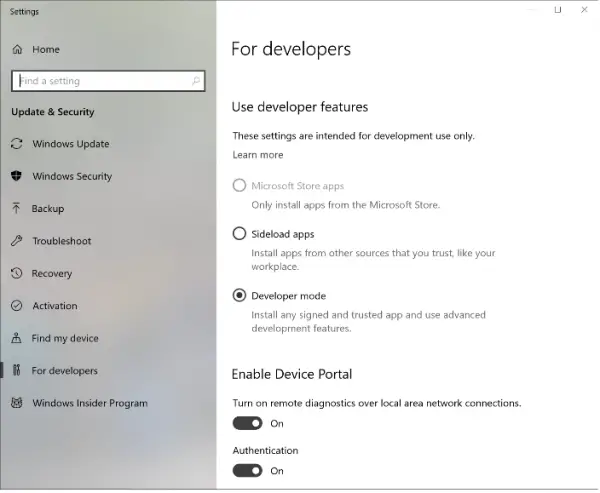Click the Windows Update sync arrows icon
Image resolution: width=600 pixels, height=493 pixels.
16,144
